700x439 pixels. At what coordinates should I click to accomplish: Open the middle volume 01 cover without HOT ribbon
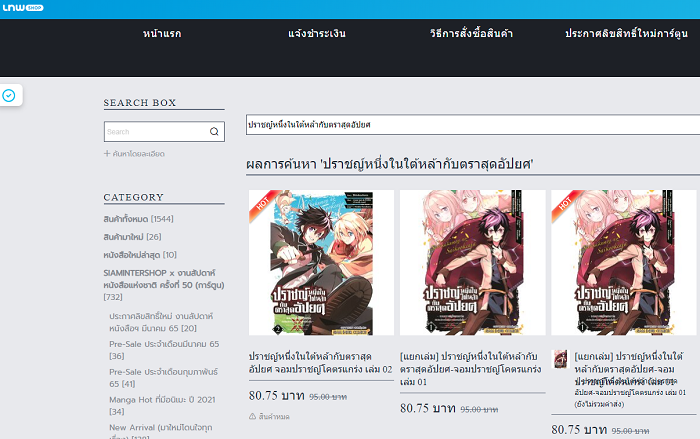[x=472, y=263]
